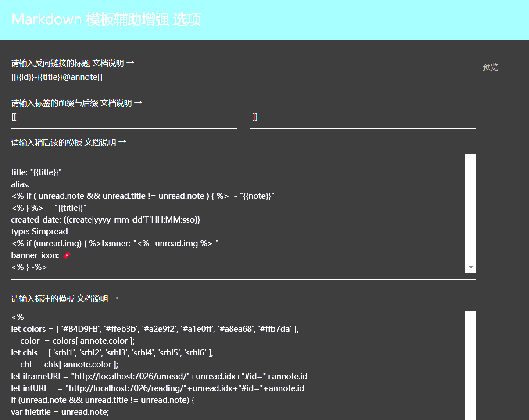Click the line 'type: Simpread'

pos(39,231)
